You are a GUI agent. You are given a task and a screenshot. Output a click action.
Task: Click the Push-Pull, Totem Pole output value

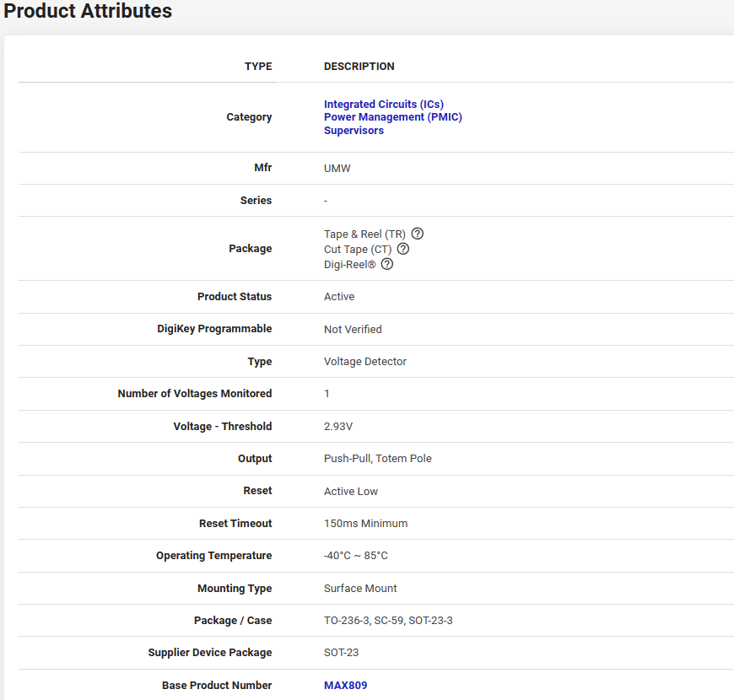tap(378, 459)
